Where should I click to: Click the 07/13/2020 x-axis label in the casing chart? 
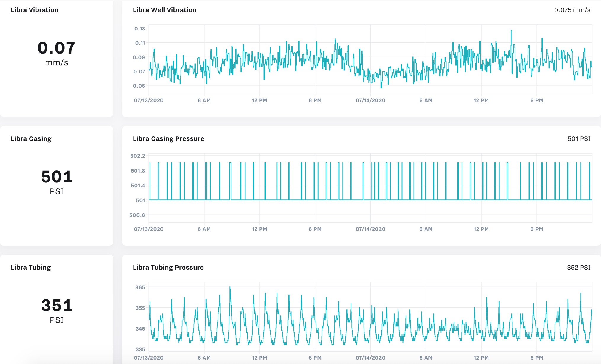click(x=149, y=229)
